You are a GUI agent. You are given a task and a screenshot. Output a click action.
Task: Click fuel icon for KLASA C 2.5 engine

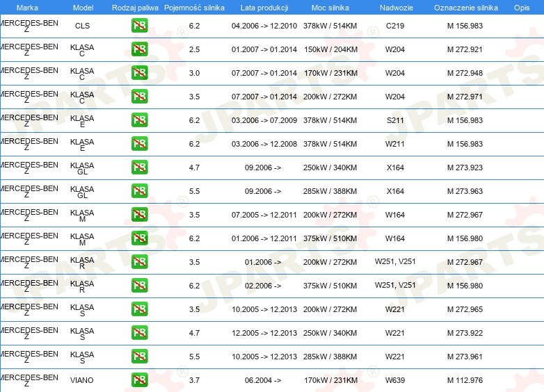click(x=139, y=50)
